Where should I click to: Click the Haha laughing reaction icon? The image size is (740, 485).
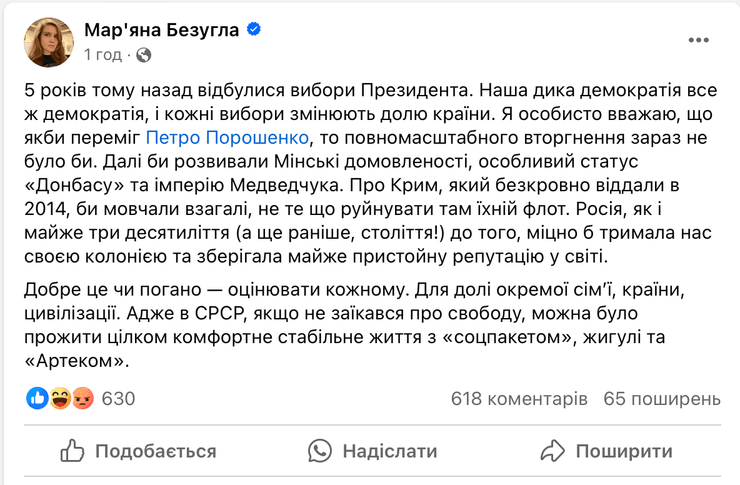59,399
